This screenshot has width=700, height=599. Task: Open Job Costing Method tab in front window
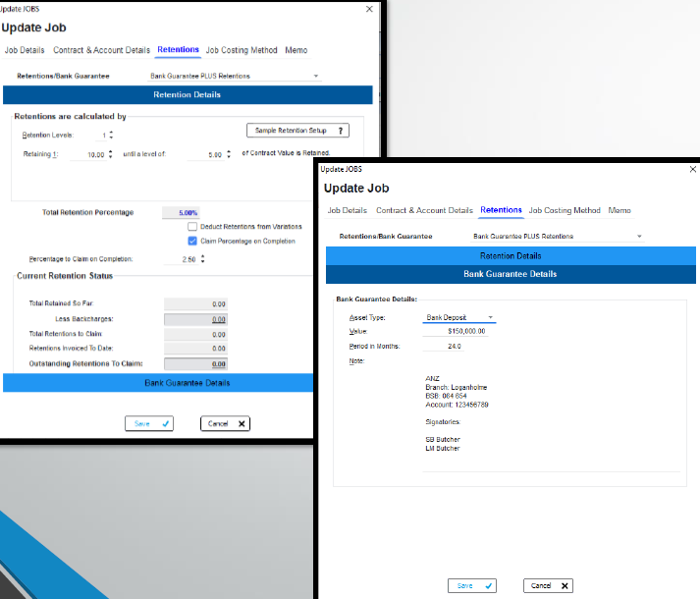[x=565, y=210]
